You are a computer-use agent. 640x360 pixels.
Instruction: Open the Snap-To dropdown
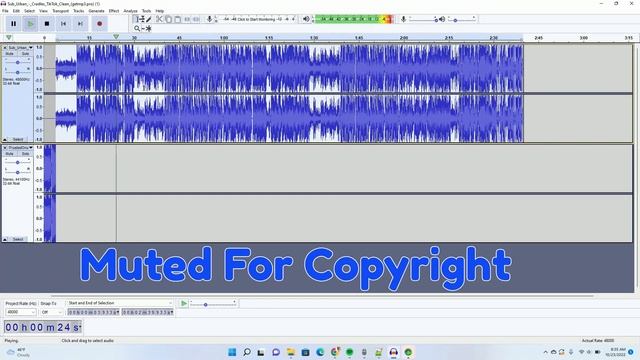click(51, 312)
